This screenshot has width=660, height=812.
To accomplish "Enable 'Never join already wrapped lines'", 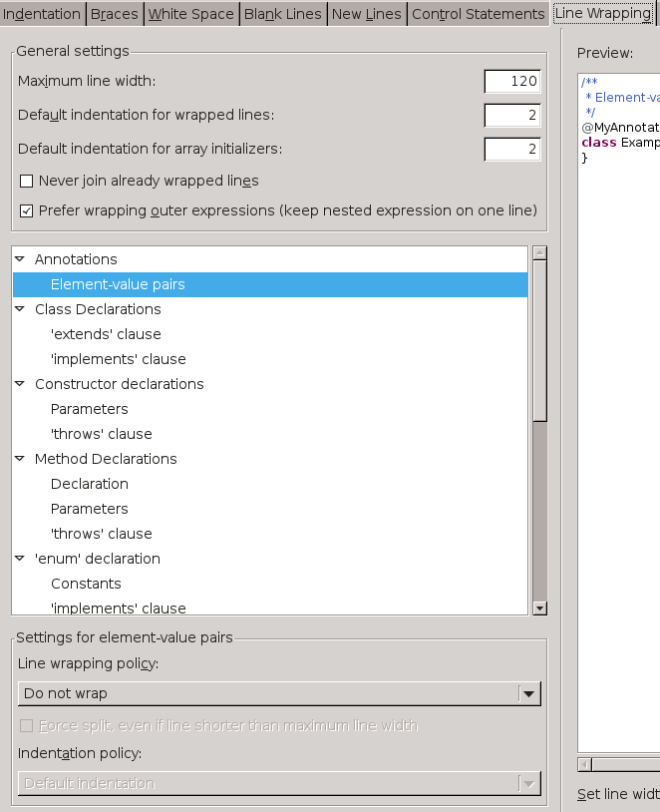I will 27,182.
